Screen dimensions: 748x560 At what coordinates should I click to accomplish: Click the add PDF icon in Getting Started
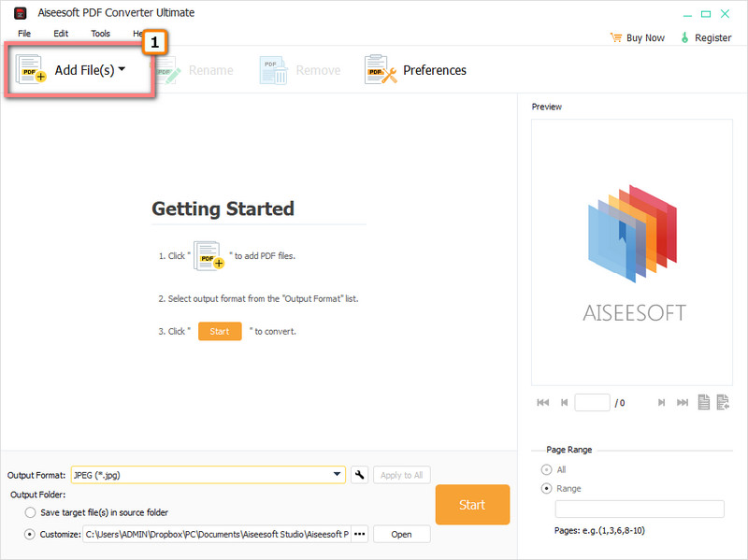209,256
